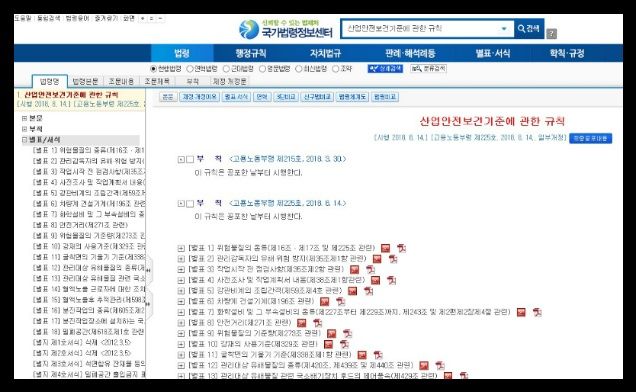Click the blue 상세검색 button
636x392 pixels.
click(385, 69)
